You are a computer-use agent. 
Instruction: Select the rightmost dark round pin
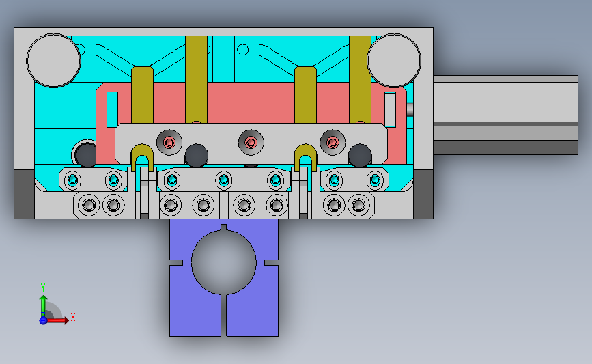point(360,155)
